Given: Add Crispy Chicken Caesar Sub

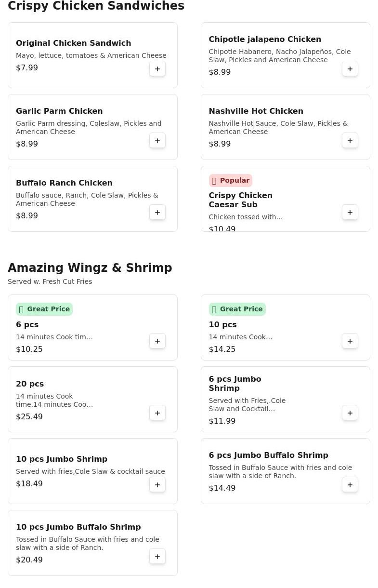Looking at the screenshot, I should coord(350,213).
